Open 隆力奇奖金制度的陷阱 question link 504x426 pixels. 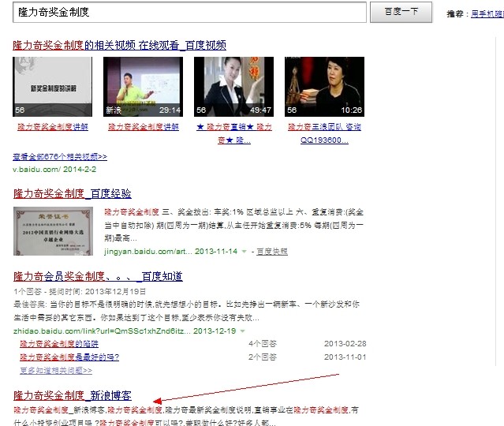click(59, 344)
